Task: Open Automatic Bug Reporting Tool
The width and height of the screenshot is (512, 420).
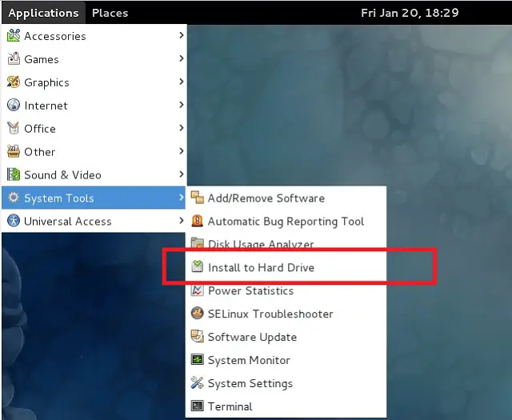Action: [286, 221]
